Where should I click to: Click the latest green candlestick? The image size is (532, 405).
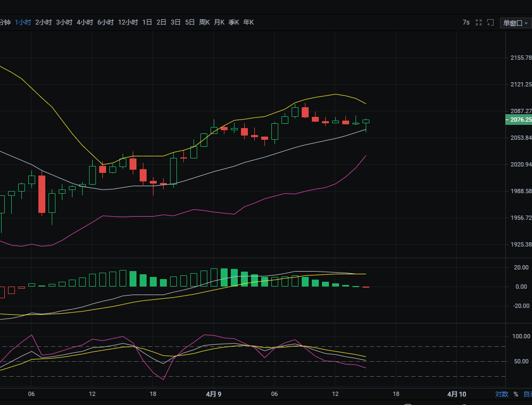366,121
